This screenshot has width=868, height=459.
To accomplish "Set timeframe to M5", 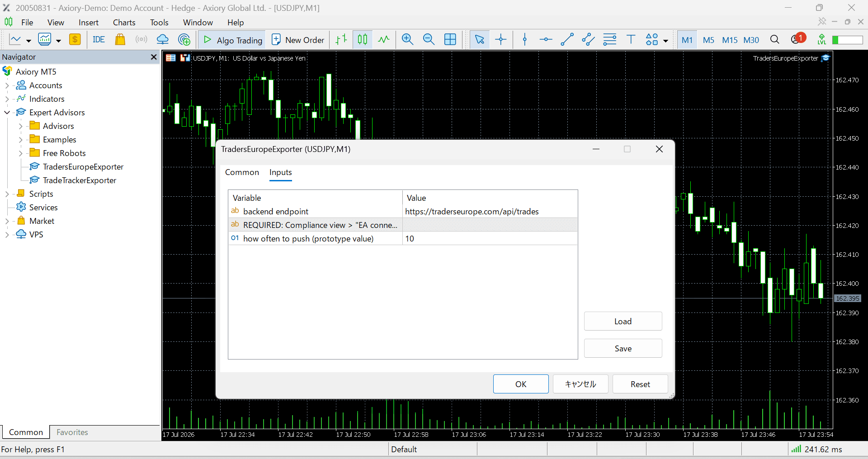I will click(708, 40).
